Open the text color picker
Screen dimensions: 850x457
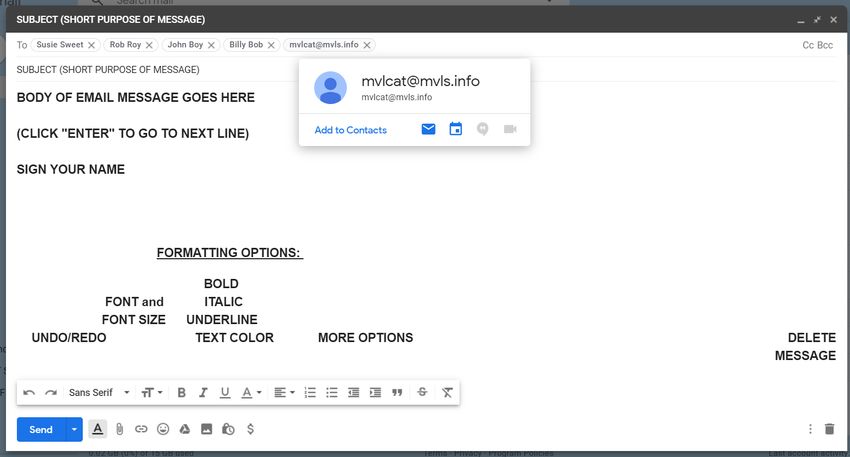(251, 392)
